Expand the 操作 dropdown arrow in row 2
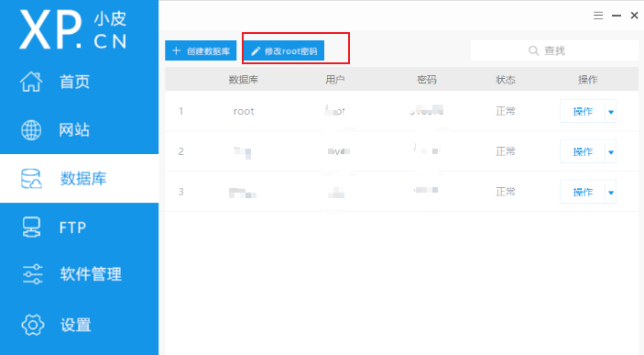Viewport: 644px width, 355px height. click(611, 152)
